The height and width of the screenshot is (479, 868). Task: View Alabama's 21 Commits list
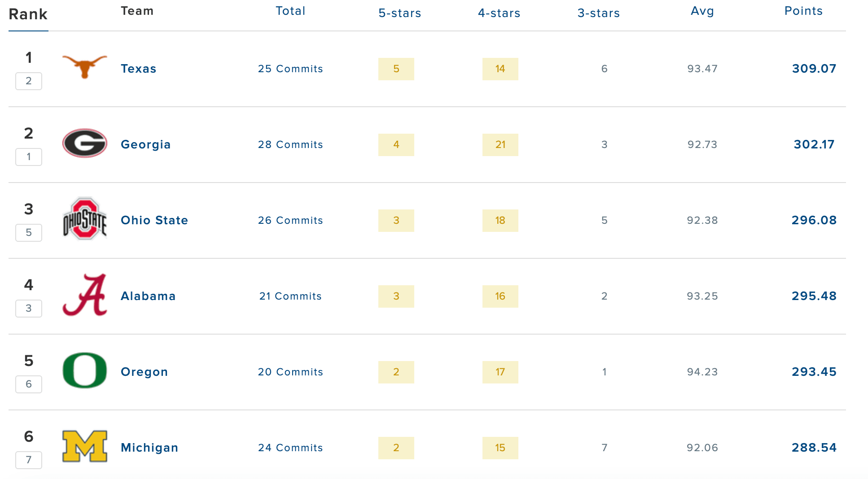pos(290,296)
